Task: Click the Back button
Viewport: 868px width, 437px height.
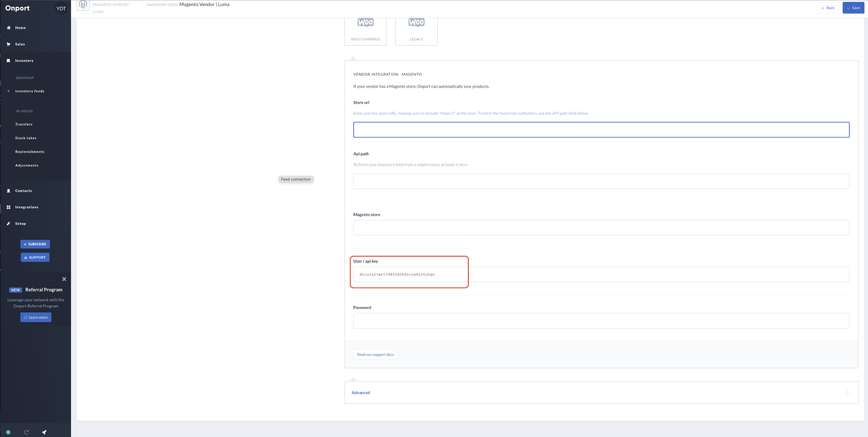Action: click(x=828, y=8)
